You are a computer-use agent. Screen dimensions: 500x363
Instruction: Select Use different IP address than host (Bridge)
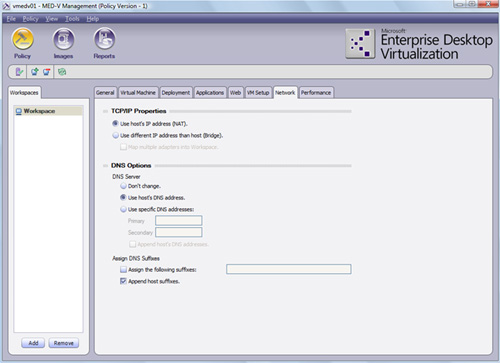coord(115,135)
